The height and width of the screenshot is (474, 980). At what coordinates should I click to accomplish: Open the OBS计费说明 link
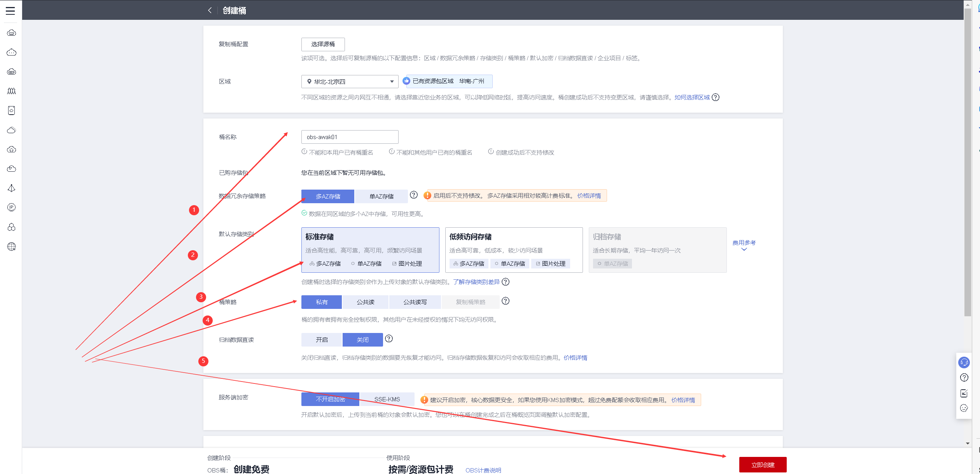483,470
